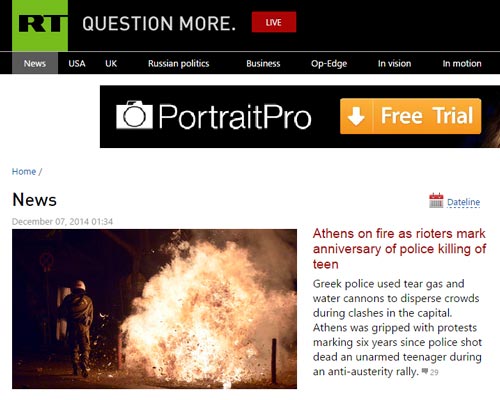
Task: Select the News navigation tab
Action: [x=35, y=63]
